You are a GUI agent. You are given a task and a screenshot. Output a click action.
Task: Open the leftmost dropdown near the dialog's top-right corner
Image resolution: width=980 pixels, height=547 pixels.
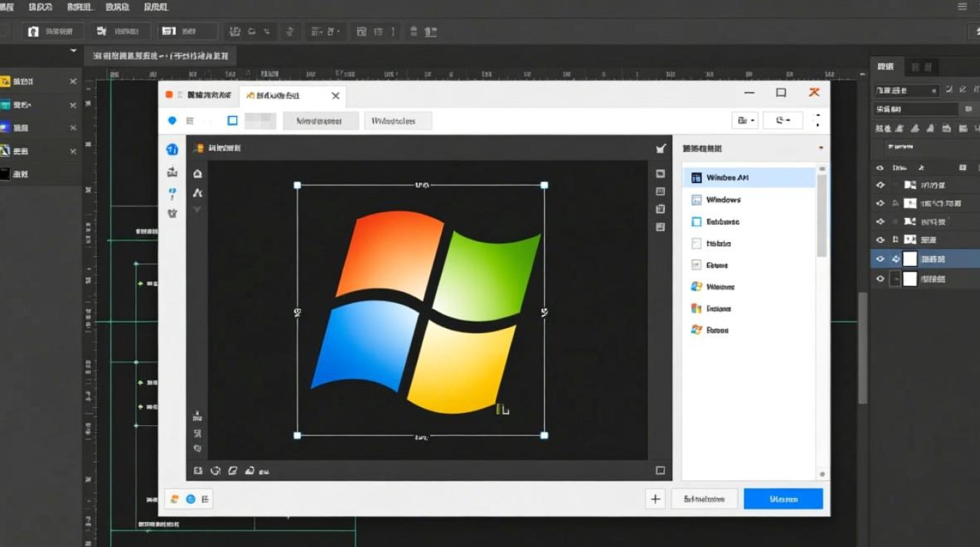(743, 120)
